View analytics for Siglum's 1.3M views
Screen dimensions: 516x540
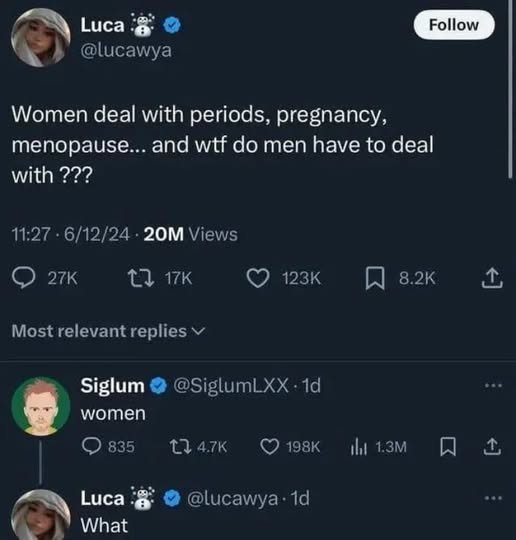[x=359, y=447]
